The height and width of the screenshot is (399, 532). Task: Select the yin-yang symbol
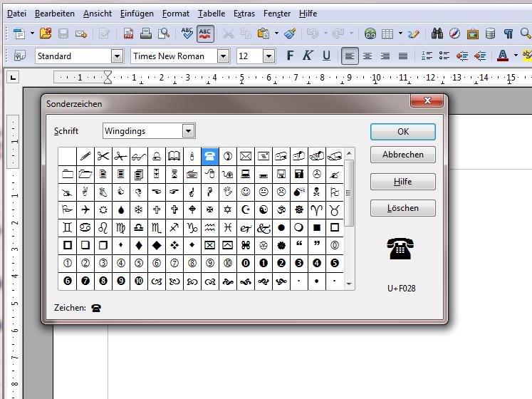(x=264, y=209)
